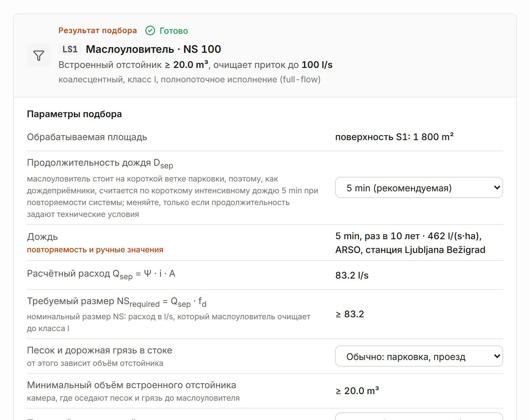Click the Результат подбора heading
Image resolution: width=530 pixels, height=420 pixels.
98,31
